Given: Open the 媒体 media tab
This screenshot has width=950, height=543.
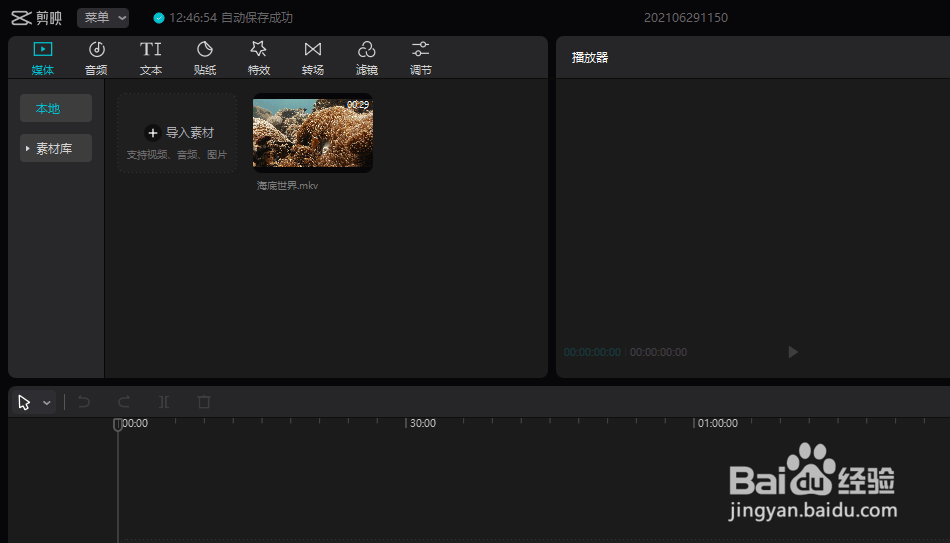Looking at the screenshot, I should coord(42,58).
